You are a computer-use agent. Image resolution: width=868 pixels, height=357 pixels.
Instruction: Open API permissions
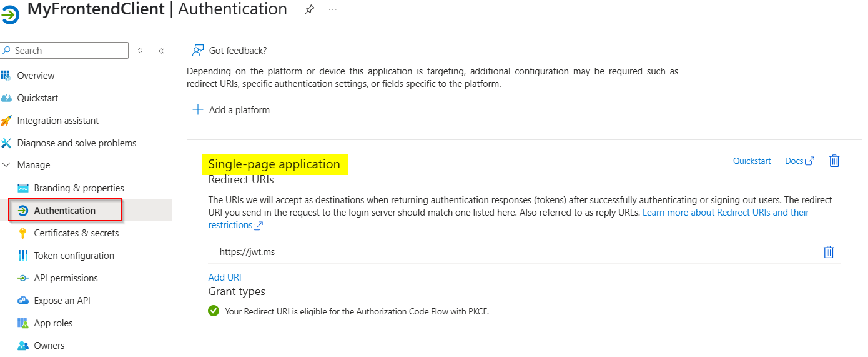66,278
